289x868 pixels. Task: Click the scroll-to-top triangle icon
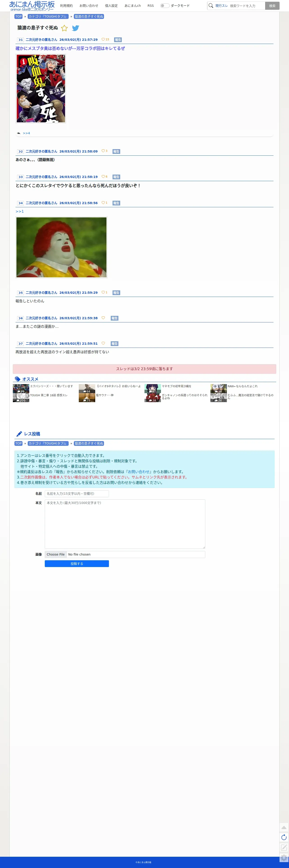(284, 827)
